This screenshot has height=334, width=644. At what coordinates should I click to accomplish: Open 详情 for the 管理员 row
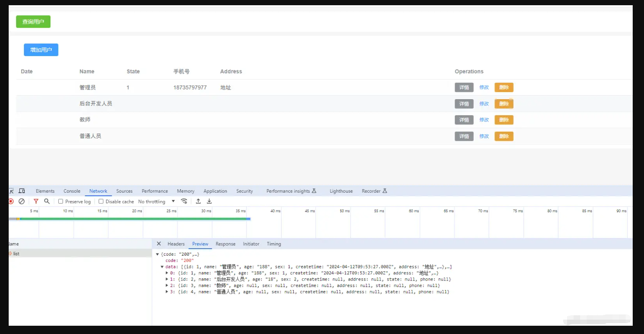(x=464, y=87)
